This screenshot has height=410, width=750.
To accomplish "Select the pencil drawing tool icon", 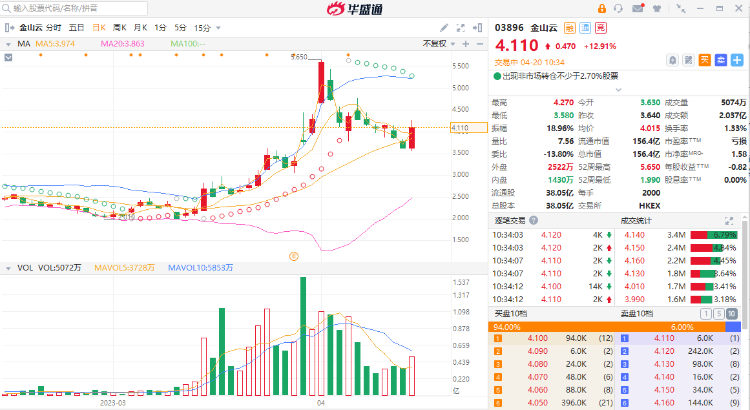I will pyautogui.click(x=444, y=28).
